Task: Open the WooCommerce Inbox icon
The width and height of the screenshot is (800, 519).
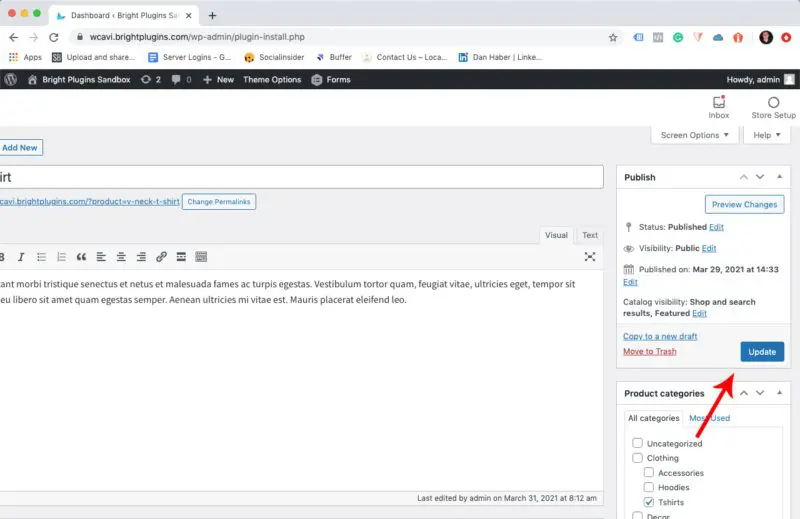Action: point(718,107)
